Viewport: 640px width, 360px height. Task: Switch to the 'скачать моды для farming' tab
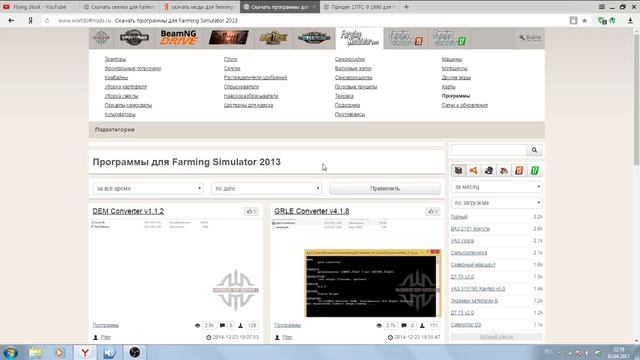(x=199, y=7)
